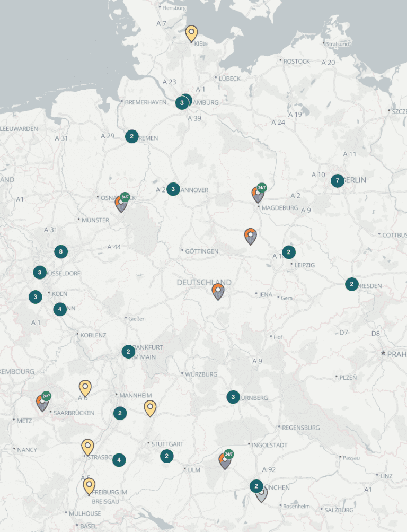Open the cluster of 2 near Bremen

click(x=131, y=136)
